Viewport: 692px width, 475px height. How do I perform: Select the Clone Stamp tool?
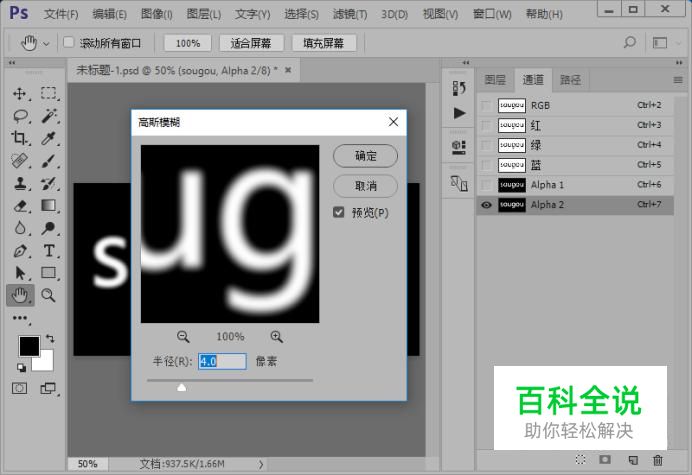click(19, 183)
